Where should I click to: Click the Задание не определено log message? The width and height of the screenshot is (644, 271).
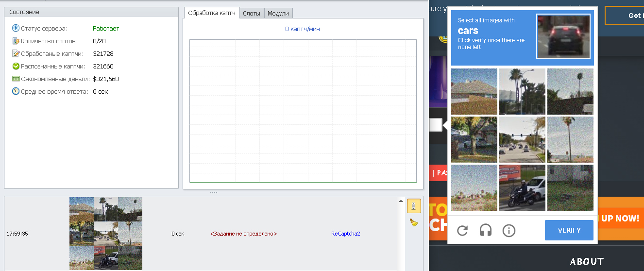[x=244, y=234]
